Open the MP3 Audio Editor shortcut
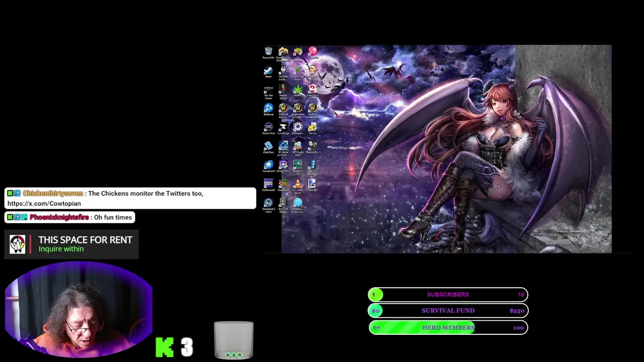Viewport: 644px width, 362px height. coord(298,148)
